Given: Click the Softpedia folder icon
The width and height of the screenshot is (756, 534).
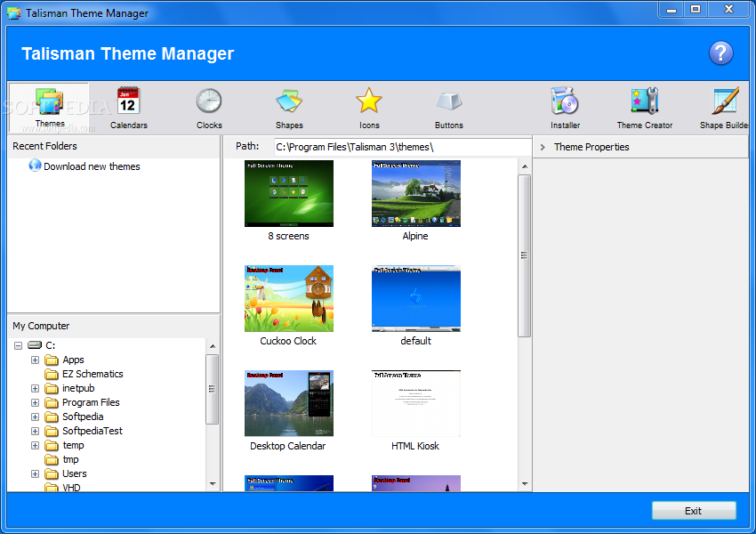Looking at the screenshot, I should pos(52,417).
